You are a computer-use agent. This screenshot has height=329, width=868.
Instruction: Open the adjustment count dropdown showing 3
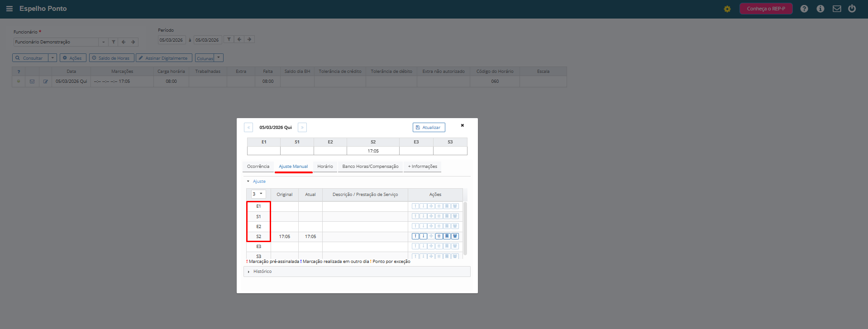(x=258, y=194)
